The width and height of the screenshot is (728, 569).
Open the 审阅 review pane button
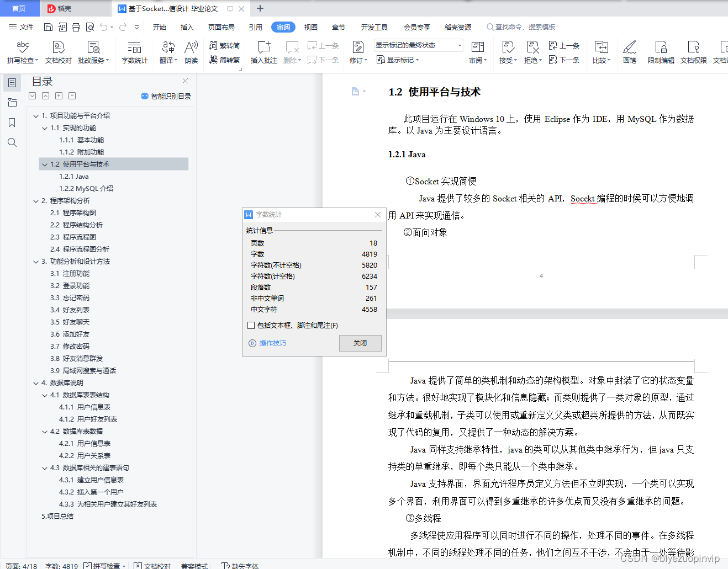478,52
